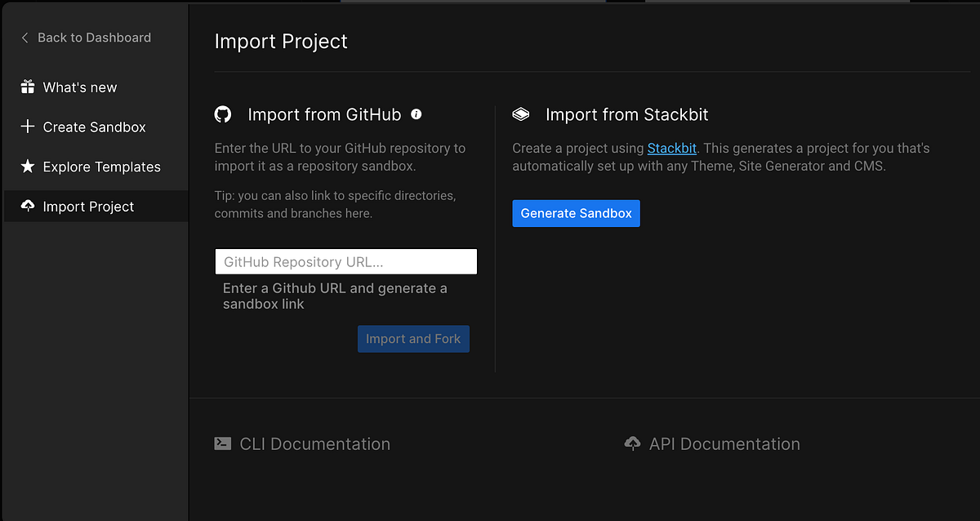Click the GitHub logo icon
Image resolution: width=980 pixels, height=521 pixels.
coord(223,114)
